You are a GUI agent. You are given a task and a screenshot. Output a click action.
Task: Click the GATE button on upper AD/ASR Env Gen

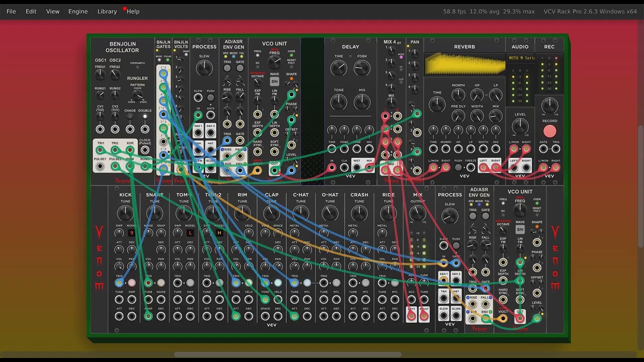[240, 68]
